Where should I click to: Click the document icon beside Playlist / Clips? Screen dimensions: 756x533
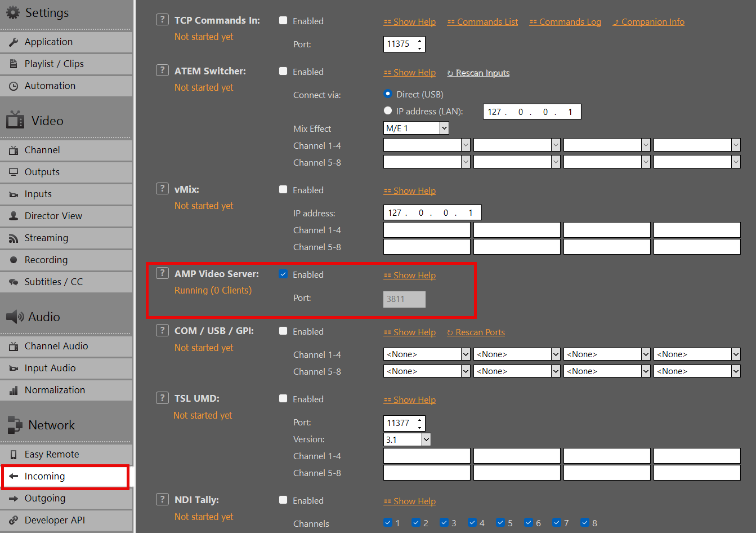tap(14, 64)
